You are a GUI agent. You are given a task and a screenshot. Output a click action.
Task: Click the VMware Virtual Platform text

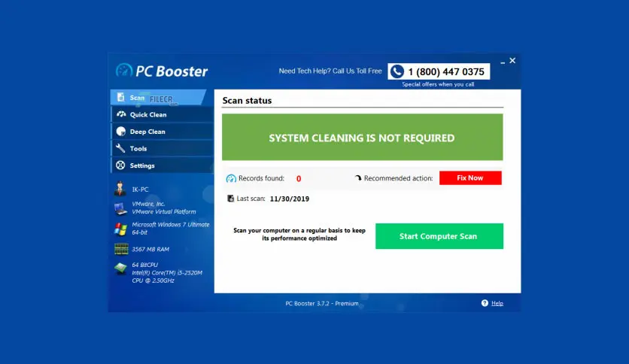pyautogui.click(x=164, y=211)
